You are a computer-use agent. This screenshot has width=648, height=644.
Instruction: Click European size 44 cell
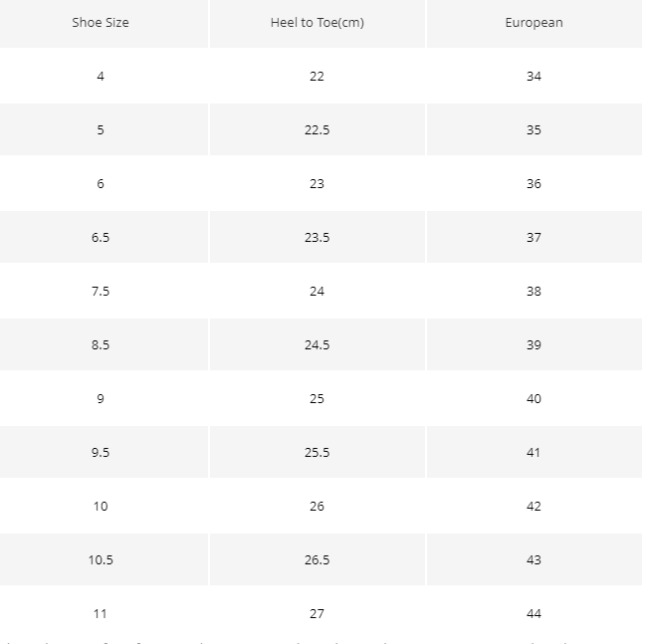pos(534,613)
